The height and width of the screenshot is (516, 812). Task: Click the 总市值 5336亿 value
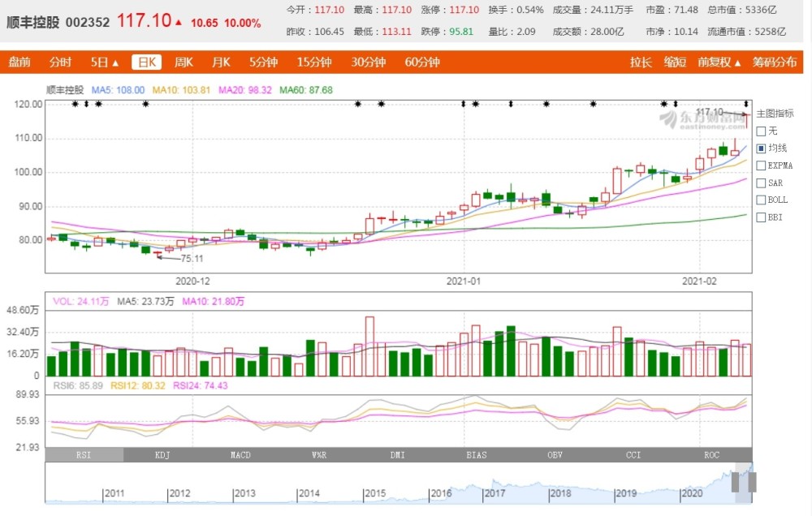pyautogui.click(x=742, y=10)
